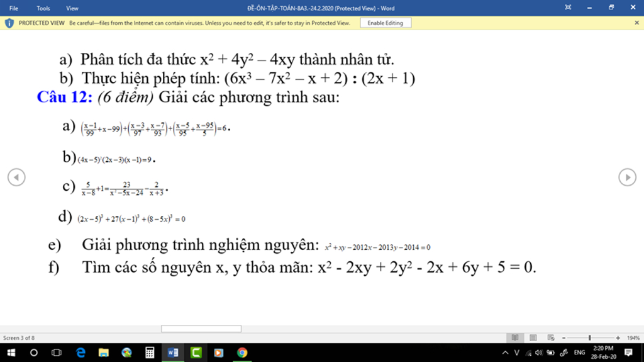Open Cortana search circle
Viewport: 644px width, 362px height.
pos(34,353)
